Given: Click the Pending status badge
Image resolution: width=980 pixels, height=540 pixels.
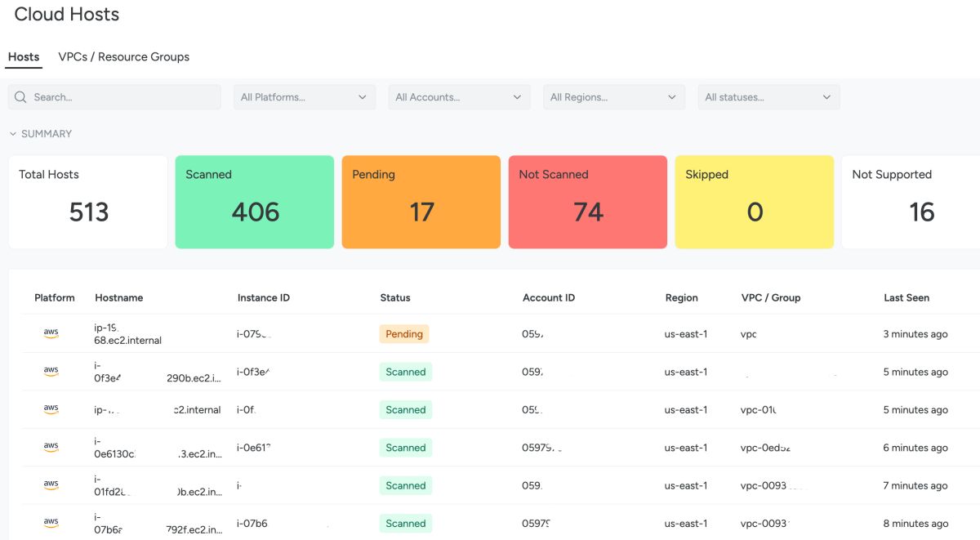Looking at the screenshot, I should point(404,334).
